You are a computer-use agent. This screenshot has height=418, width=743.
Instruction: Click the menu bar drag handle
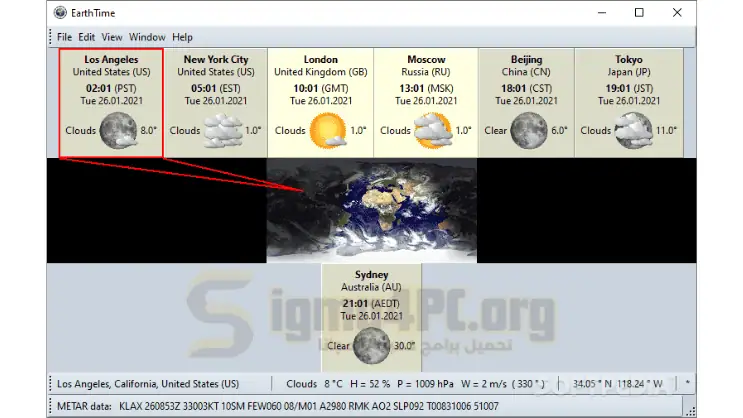pyautogui.click(x=50, y=37)
